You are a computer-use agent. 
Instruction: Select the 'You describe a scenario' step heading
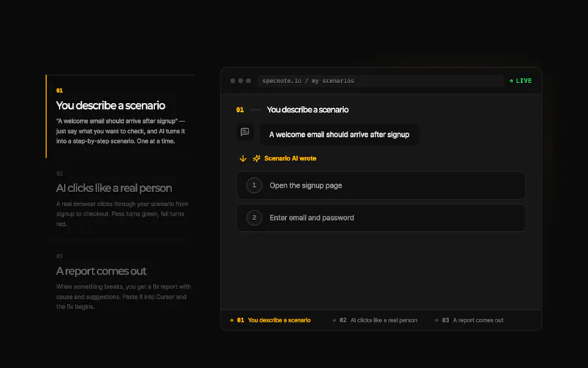[x=110, y=105]
